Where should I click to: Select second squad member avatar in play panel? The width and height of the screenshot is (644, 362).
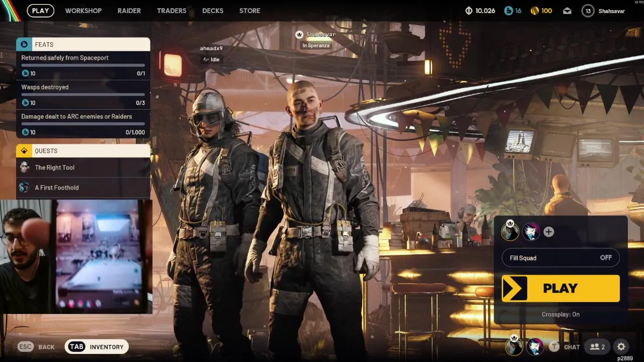531,232
